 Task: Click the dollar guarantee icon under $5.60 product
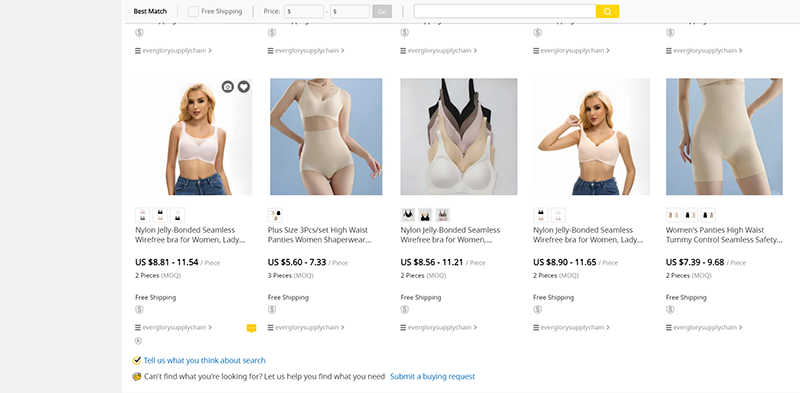272,309
